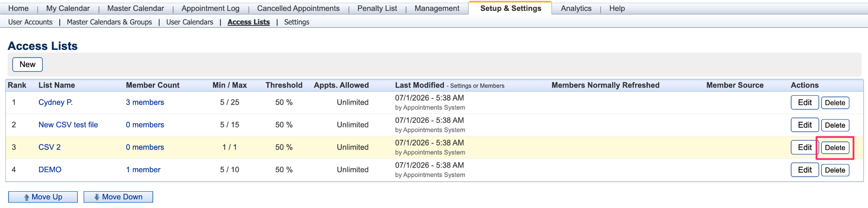Open the Cydney P. list

click(56, 102)
